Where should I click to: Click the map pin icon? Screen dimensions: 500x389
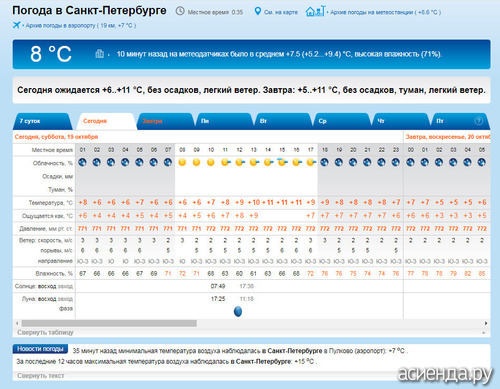[257, 11]
